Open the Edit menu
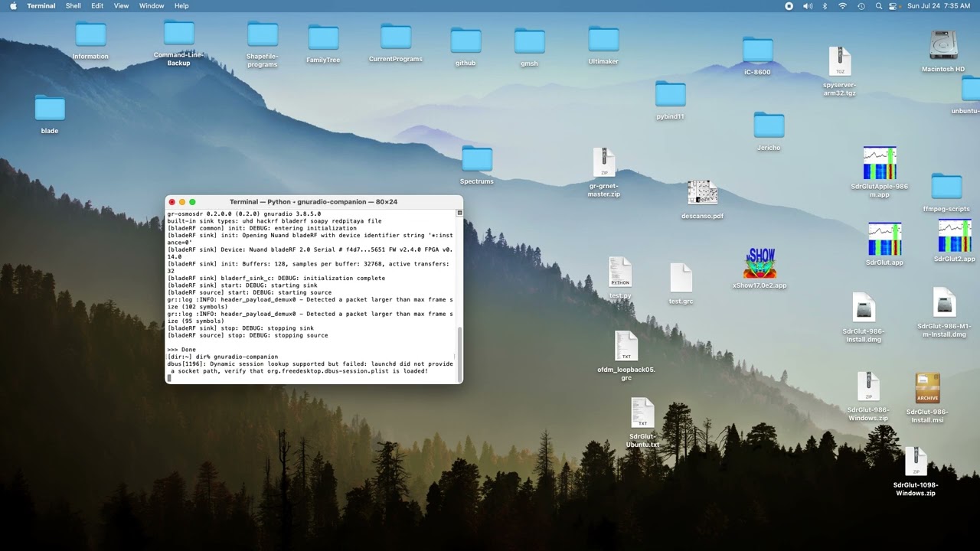Screen dimensions: 980x551 [x=97, y=5]
